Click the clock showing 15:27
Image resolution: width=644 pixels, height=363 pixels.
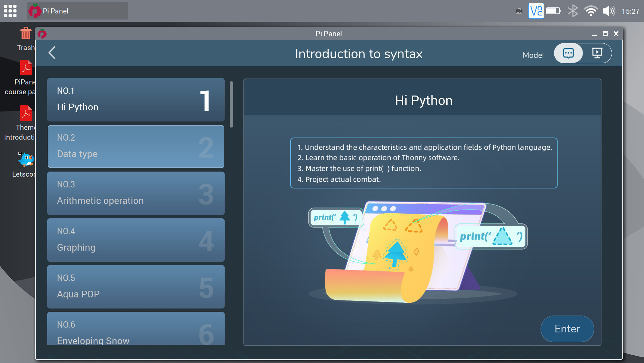(x=630, y=11)
